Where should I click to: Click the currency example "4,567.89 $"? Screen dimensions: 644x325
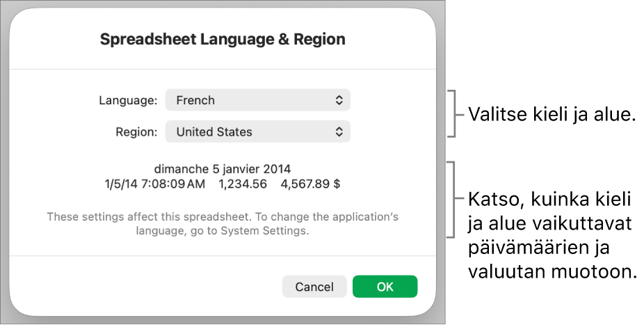coord(310,184)
